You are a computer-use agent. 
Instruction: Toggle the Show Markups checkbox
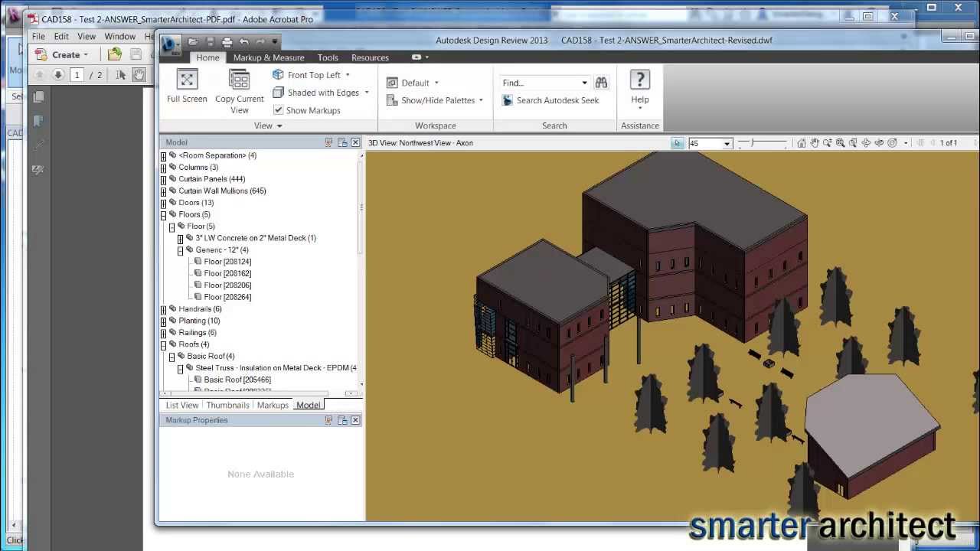(x=278, y=110)
